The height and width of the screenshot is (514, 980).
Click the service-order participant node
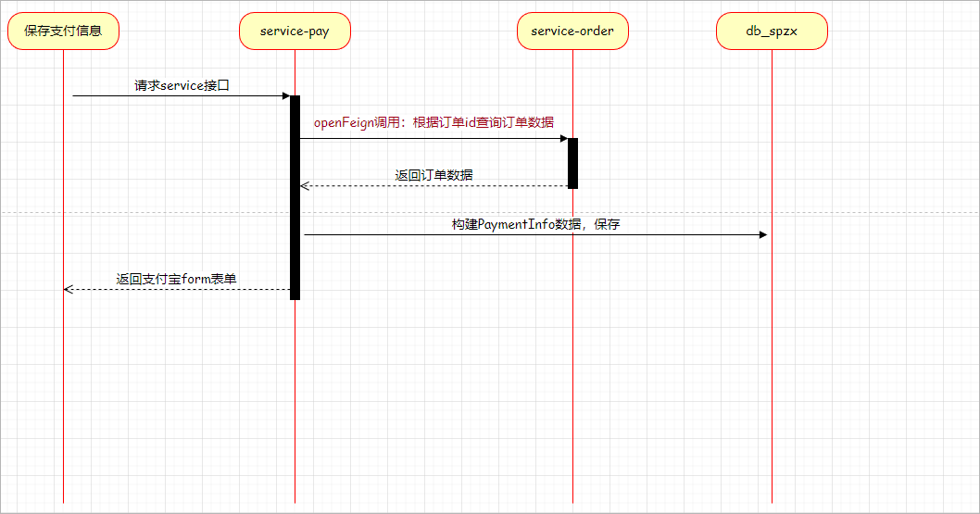[572, 31]
